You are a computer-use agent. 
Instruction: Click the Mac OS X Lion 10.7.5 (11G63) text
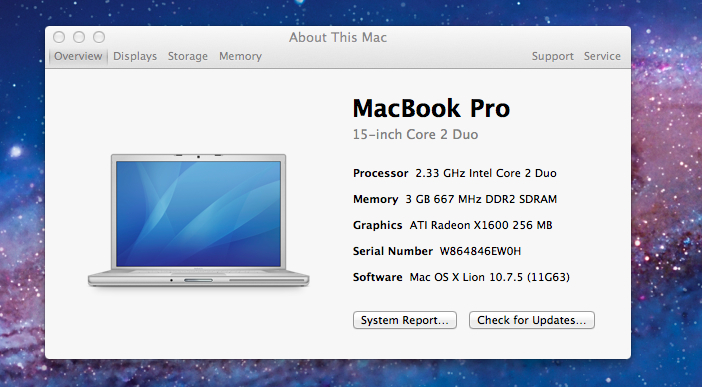(x=490, y=277)
